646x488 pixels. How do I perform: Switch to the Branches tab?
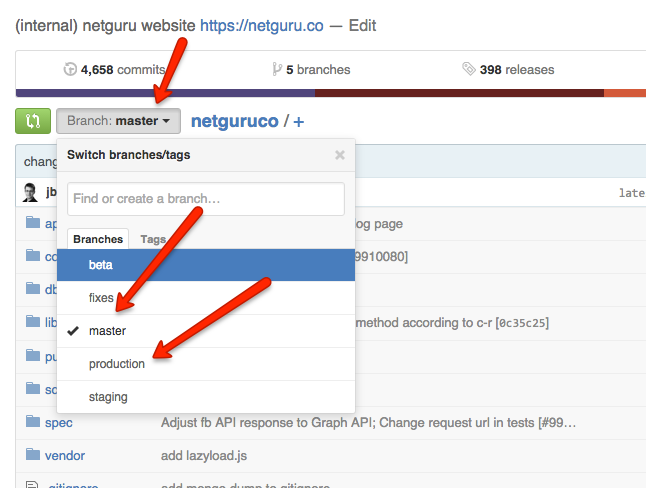(98, 239)
